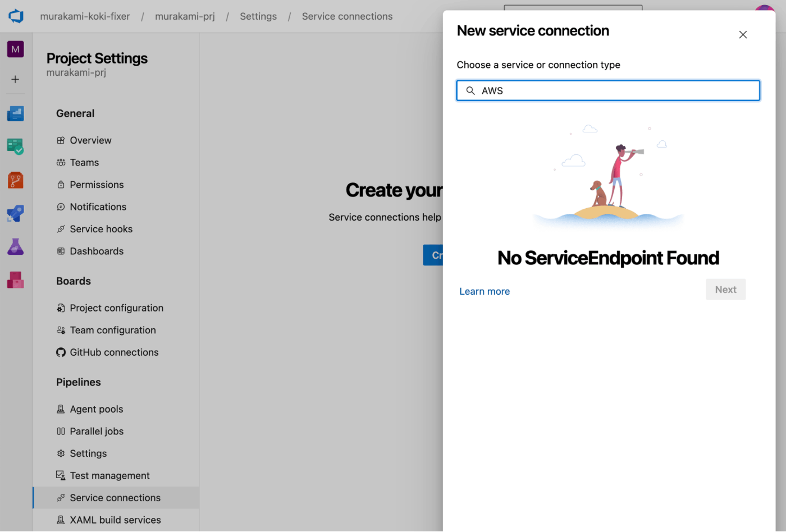
Task: Open the Test Plans flask icon
Action: (15, 247)
